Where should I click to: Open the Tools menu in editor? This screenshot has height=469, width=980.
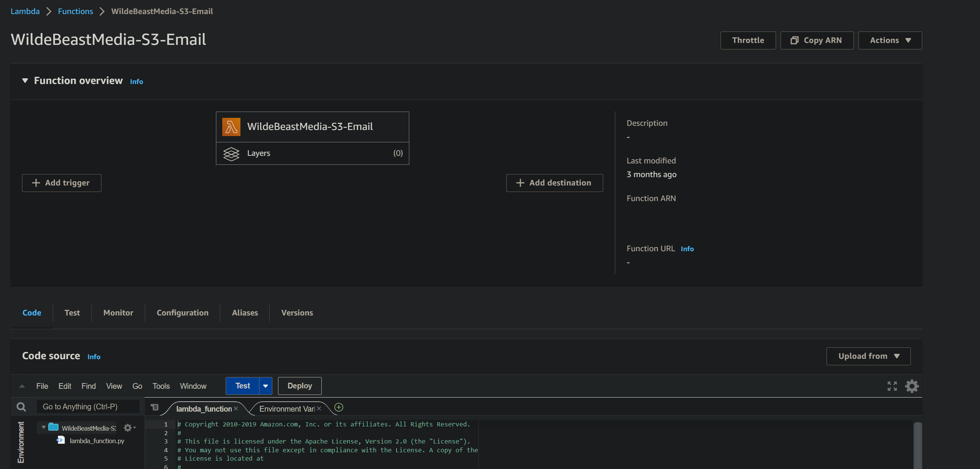(161, 386)
